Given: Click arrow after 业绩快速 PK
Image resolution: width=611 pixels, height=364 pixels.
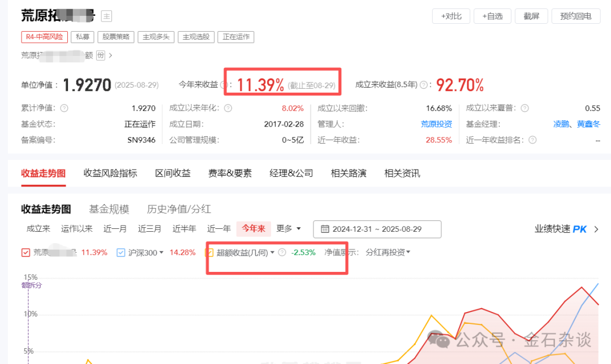Looking at the screenshot, I should coord(596,229).
